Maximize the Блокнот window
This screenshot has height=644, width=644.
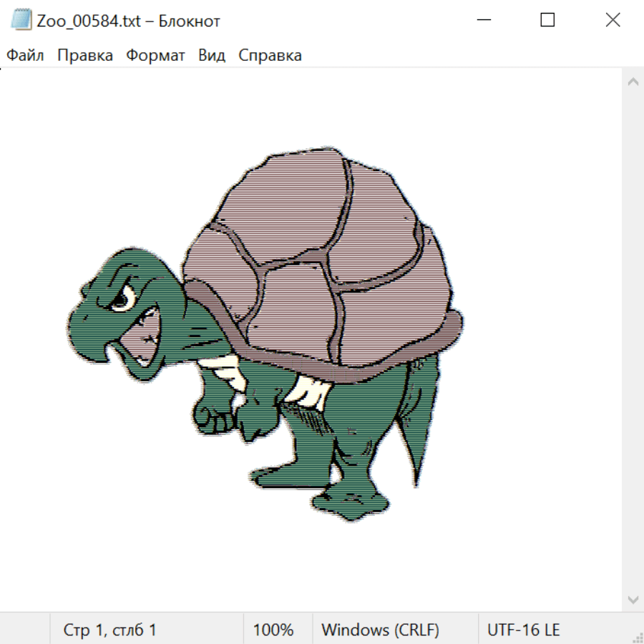coord(547,20)
